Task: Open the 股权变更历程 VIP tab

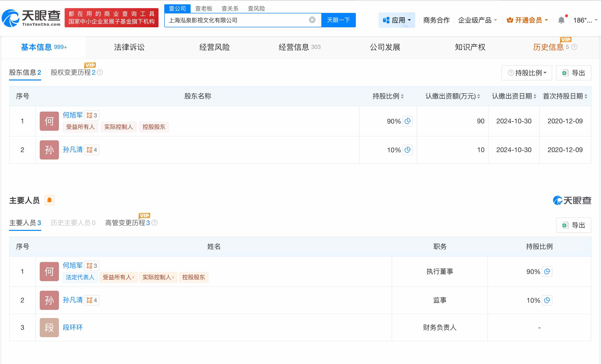Action: click(72, 73)
